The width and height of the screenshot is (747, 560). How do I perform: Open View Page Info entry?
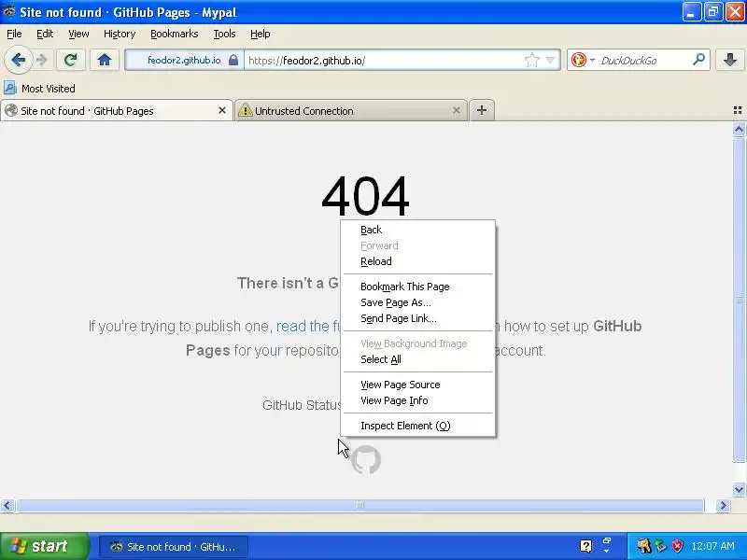pyautogui.click(x=417, y=400)
